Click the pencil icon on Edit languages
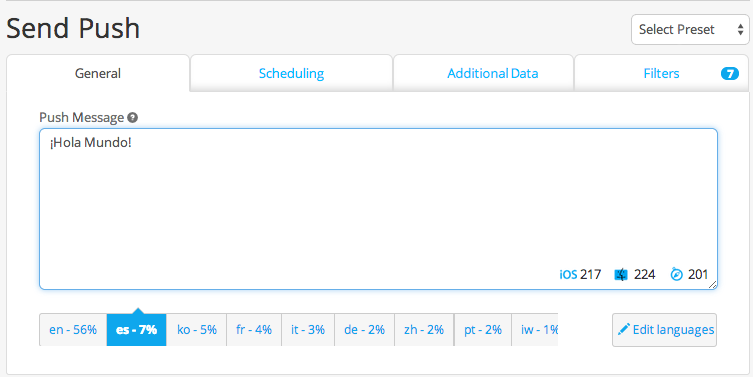Viewport: 754px width, 377px height. 624,329
